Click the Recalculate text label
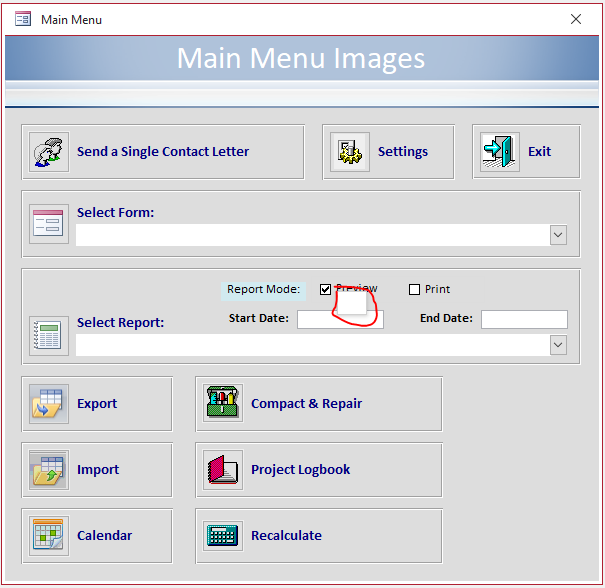 (x=286, y=536)
